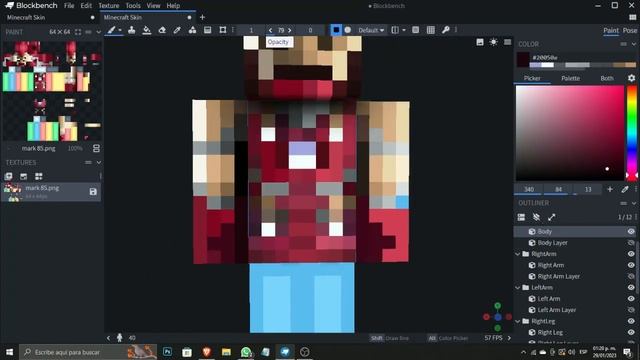The height and width of the screenshot is (360, 640).
Task: Open the Help menu
Action: click(173, 6)
